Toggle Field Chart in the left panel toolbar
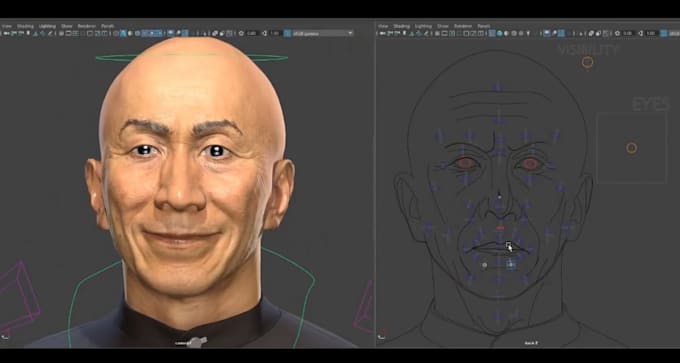Screen dimensions: 680x363 (x=90, y=33)
